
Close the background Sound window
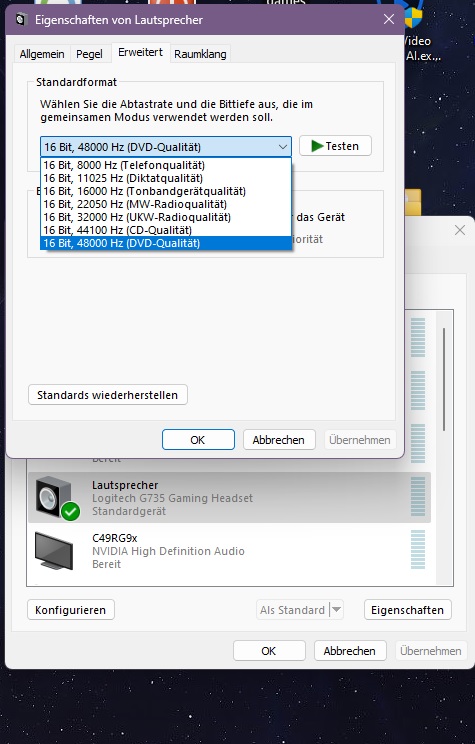pyautogui.click(x=460, y=230)
